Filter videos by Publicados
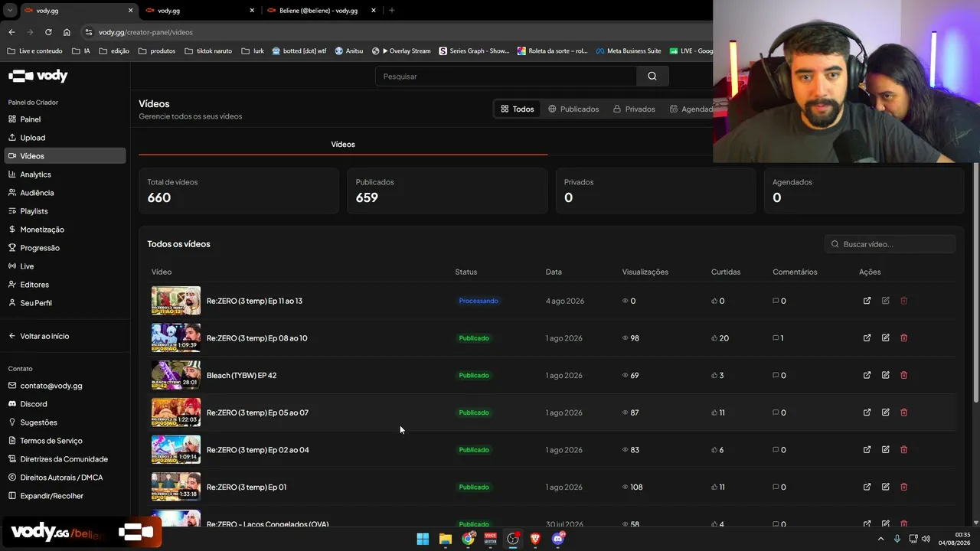Image resolution: width=980 pixels, height=551 pixels. (573, 109)
